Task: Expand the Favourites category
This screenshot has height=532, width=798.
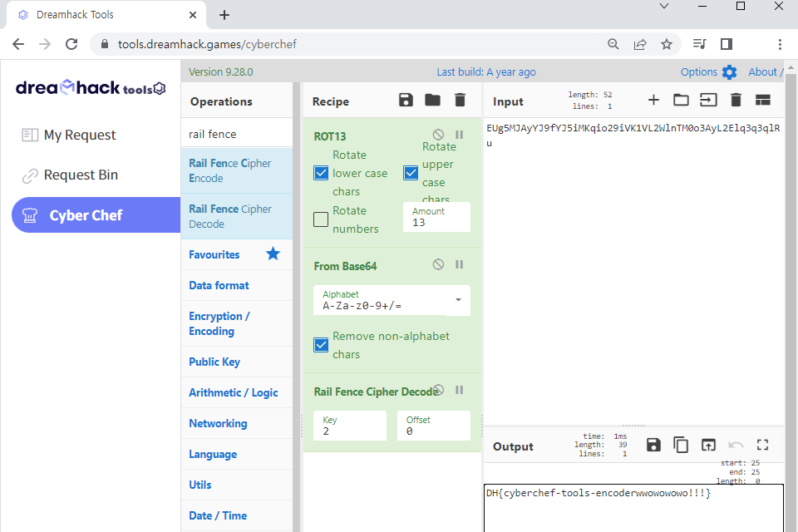Action: (x=237, y=254)
